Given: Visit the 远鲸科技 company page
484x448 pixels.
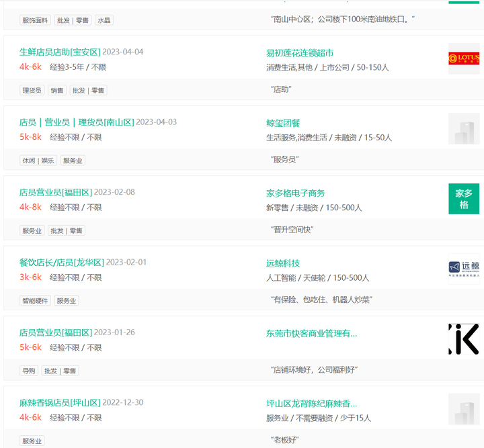Looking at the screenshot, I should coord(283,263).
